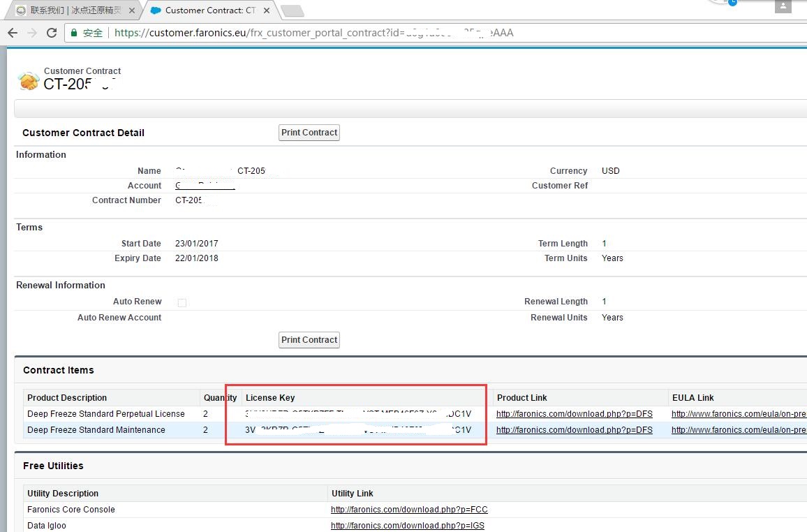Click the green secure padlock icon

tap(75, 33)
